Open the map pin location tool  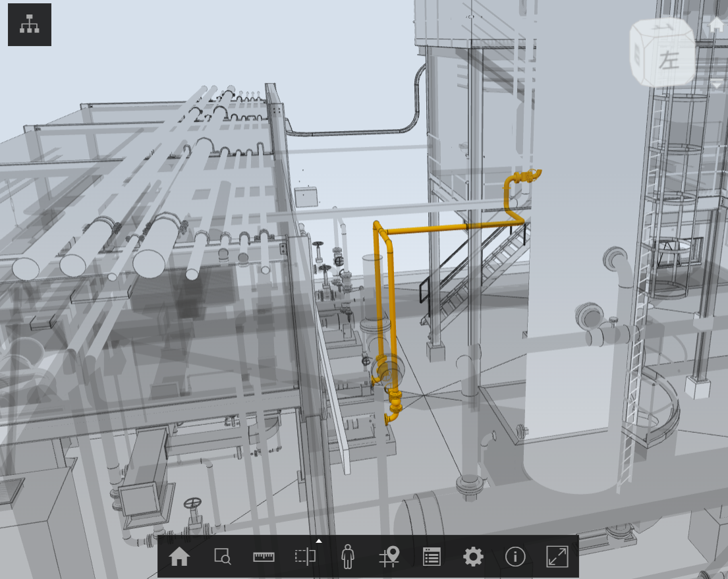[x=389, y=557]
